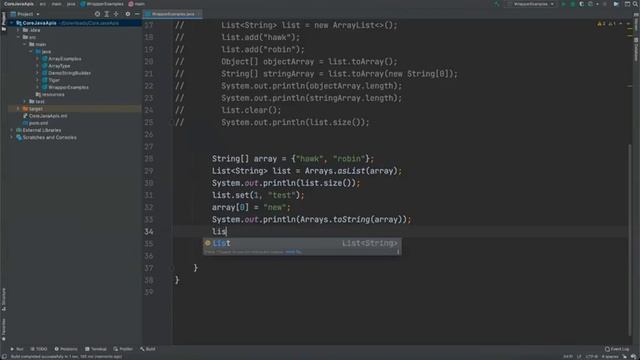Collapse the java folder in the tree
Image resolution: width=640 pixels, height=360 pixels.
[x=31, y=52]
